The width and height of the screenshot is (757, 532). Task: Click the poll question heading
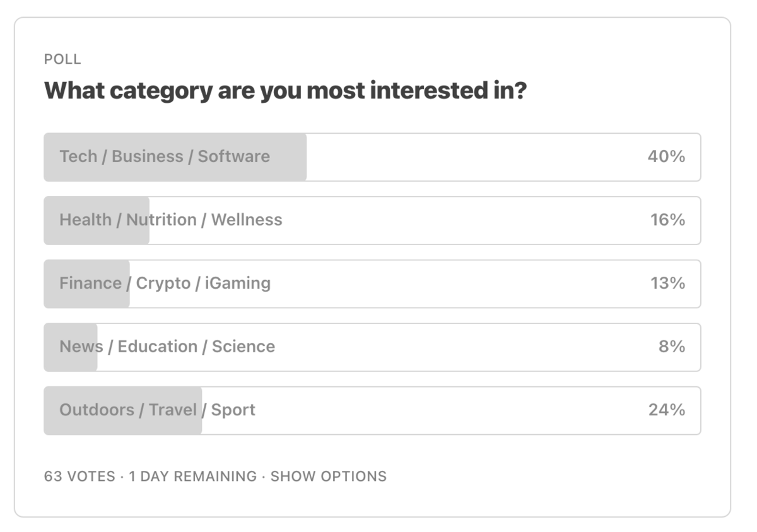pos(285,91)
